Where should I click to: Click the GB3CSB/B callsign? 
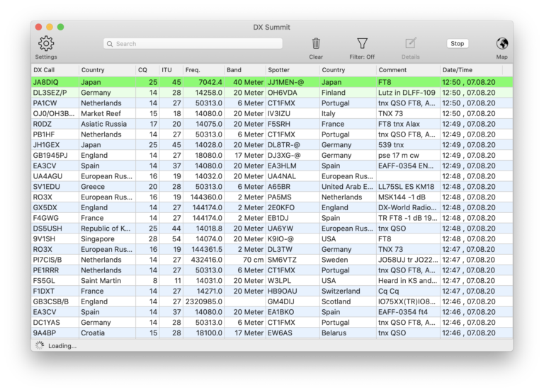pyautogui.click(x=50, y=301)
